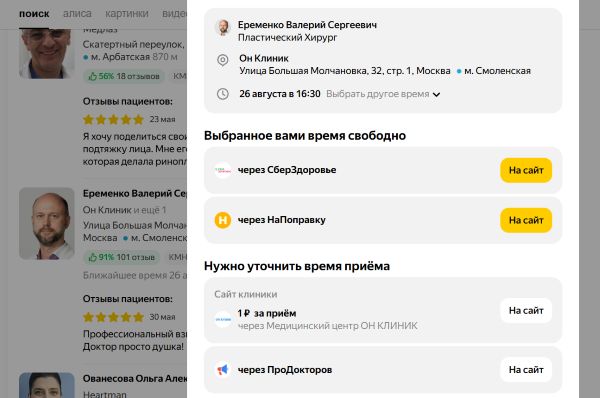Click the '91% 101 отзыв' rating badge
The image size is (600, 398).
122,257
